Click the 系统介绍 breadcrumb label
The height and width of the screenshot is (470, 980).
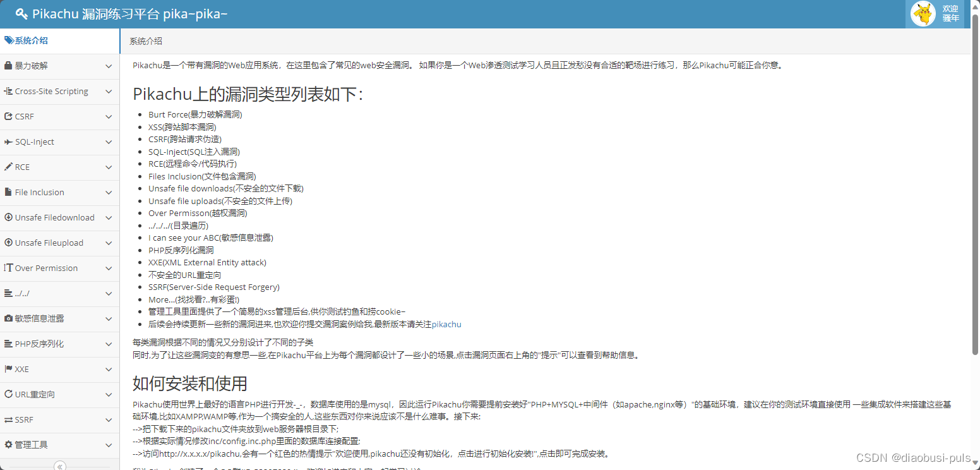[146, 41]
